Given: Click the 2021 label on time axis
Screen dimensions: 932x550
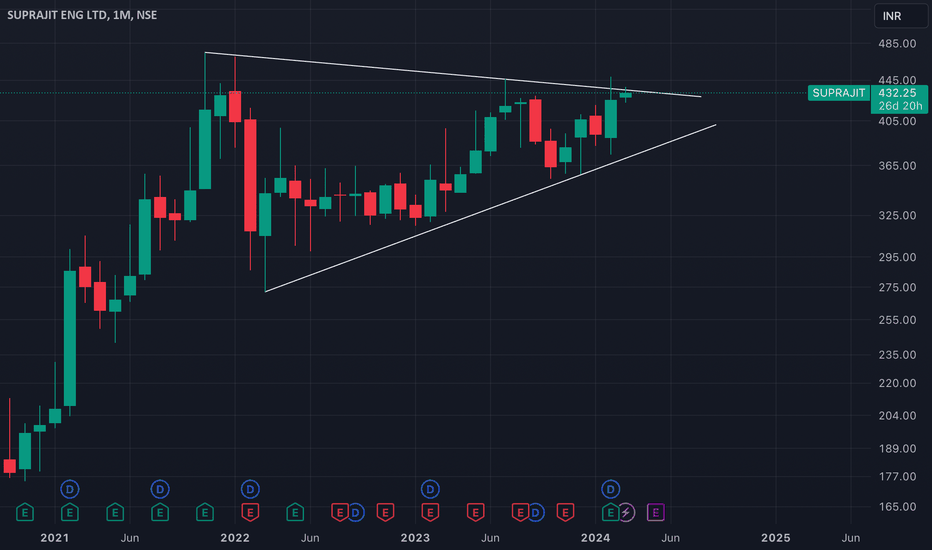Looking at the screenshot, I should (55, 538).
